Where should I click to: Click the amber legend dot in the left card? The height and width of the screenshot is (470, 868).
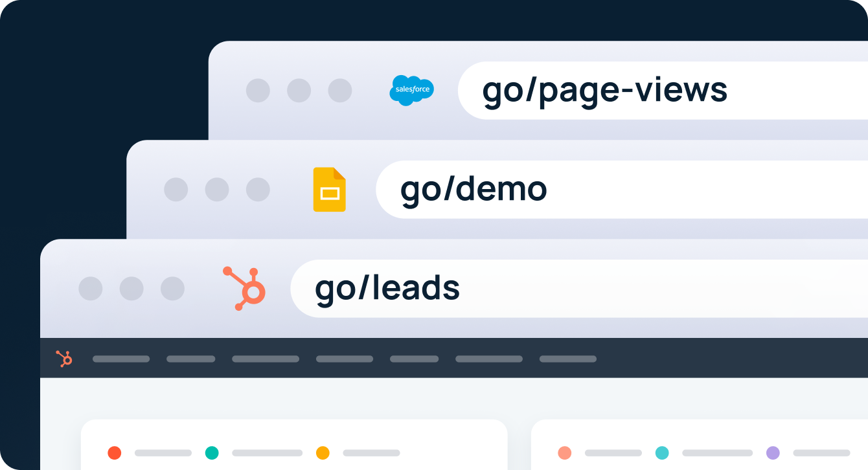(323, 453)
